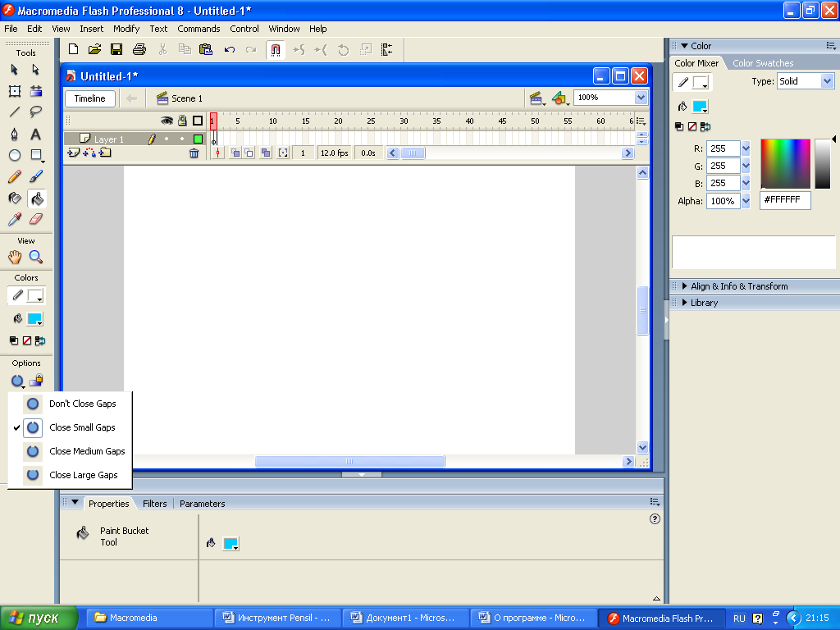Click fill color swatch in Properties panel

pyautogui.click(x=231, y=544)
